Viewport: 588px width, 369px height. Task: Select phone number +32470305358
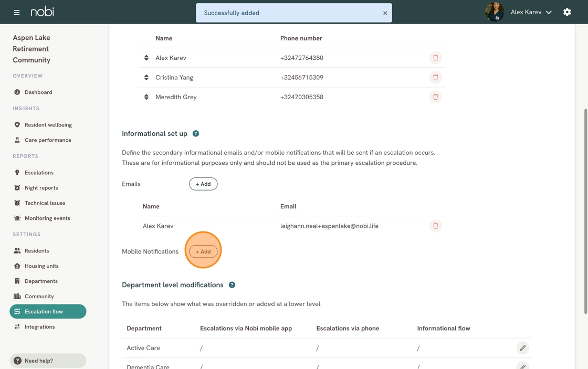[301, 97]
